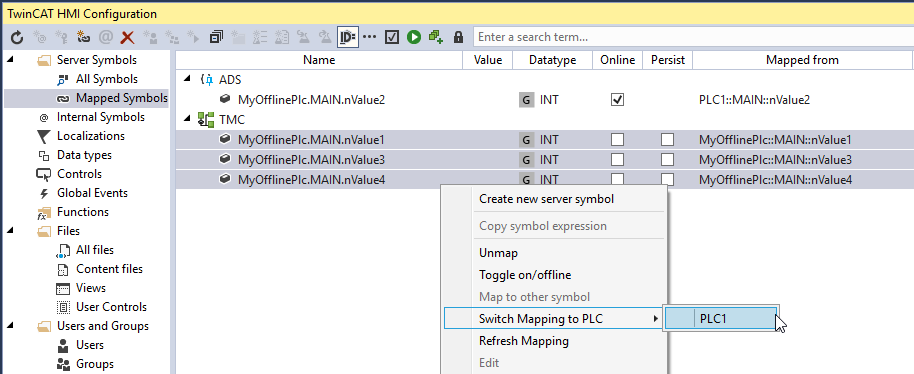Open User Controls tree item

[x=111, y=307]
